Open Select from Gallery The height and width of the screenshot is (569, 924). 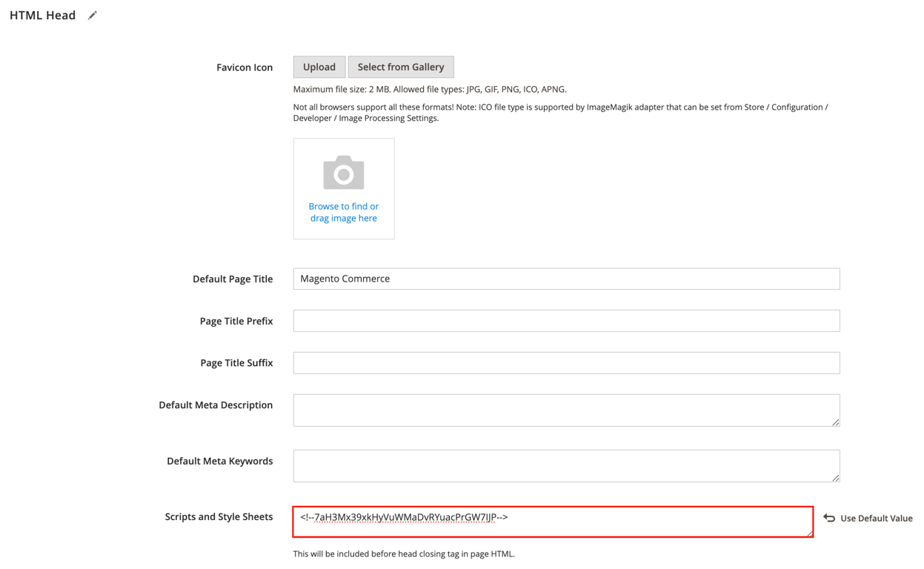[x=401, y=67]
